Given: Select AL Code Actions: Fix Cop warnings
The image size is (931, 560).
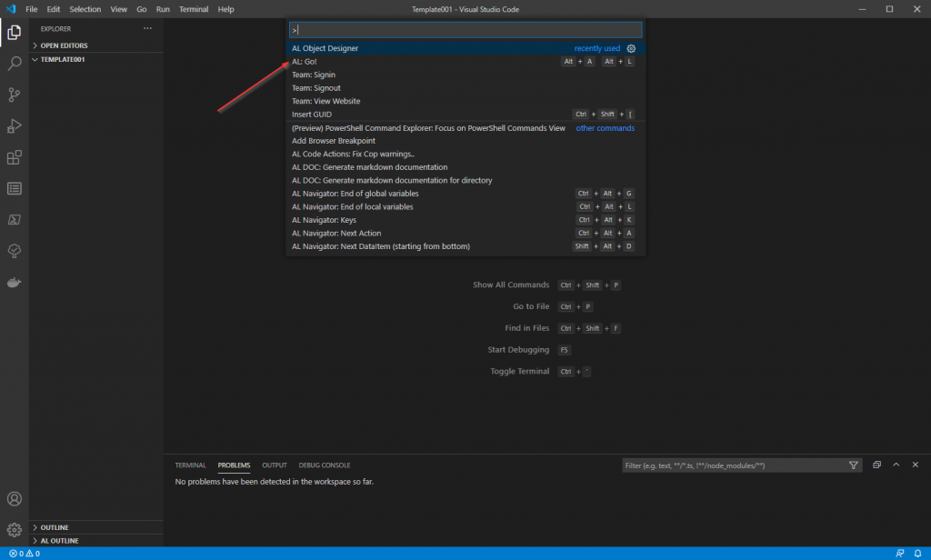Looking at the screenshot, I should tap(465, 154).
